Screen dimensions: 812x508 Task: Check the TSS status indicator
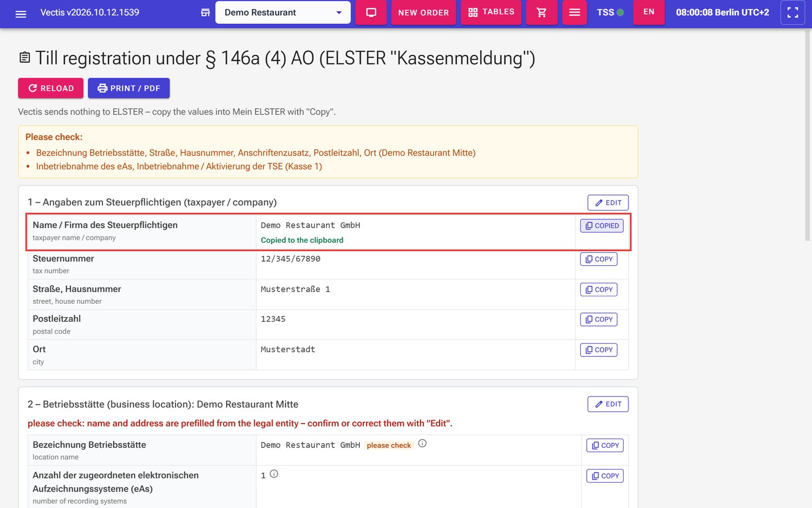tap(610, 12)
